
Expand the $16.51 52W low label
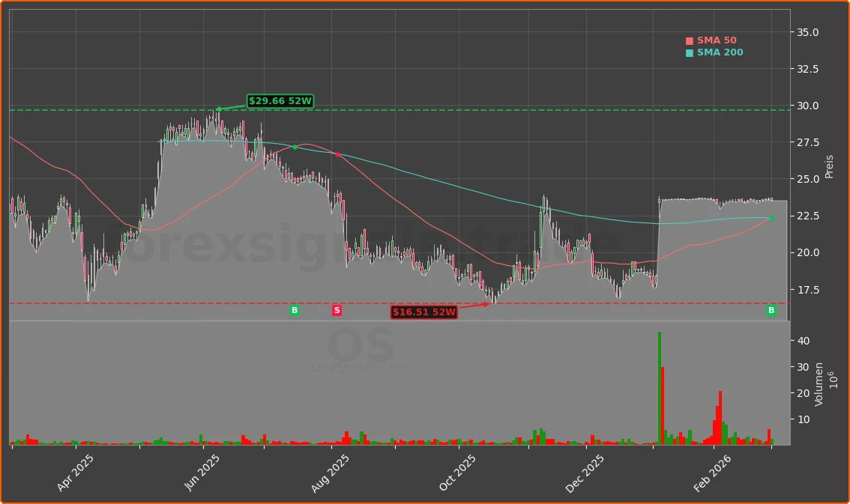(x=424, y=311)
